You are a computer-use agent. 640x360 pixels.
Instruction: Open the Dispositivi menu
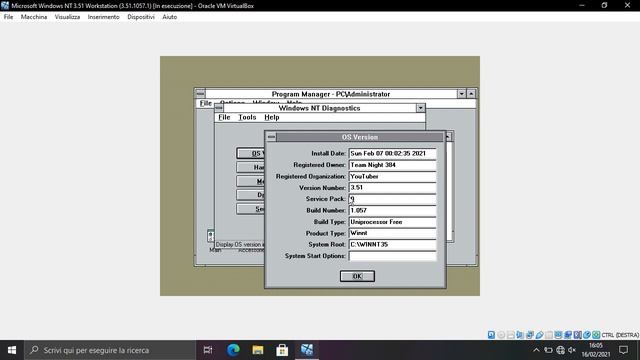[x=141, y=17]
